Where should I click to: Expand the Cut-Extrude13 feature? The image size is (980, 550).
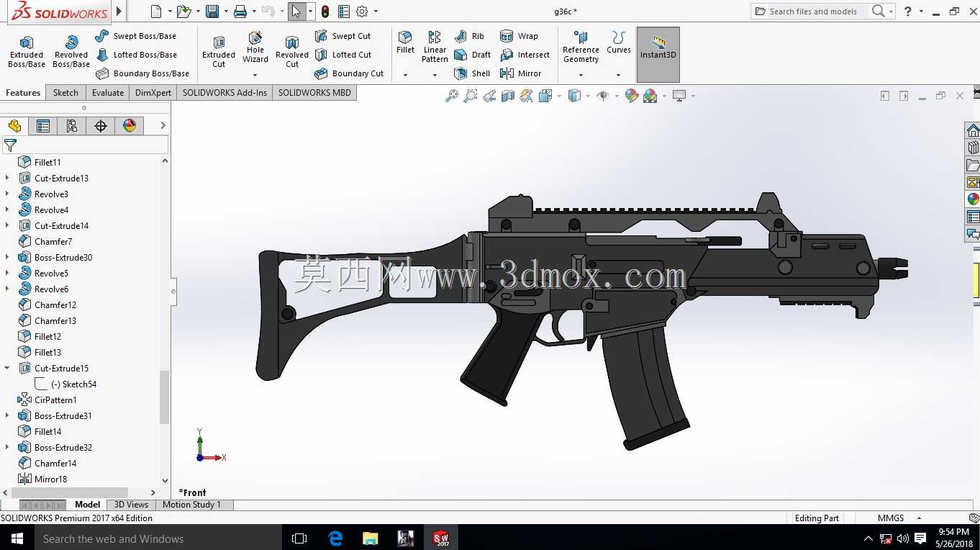coord(7,179)
